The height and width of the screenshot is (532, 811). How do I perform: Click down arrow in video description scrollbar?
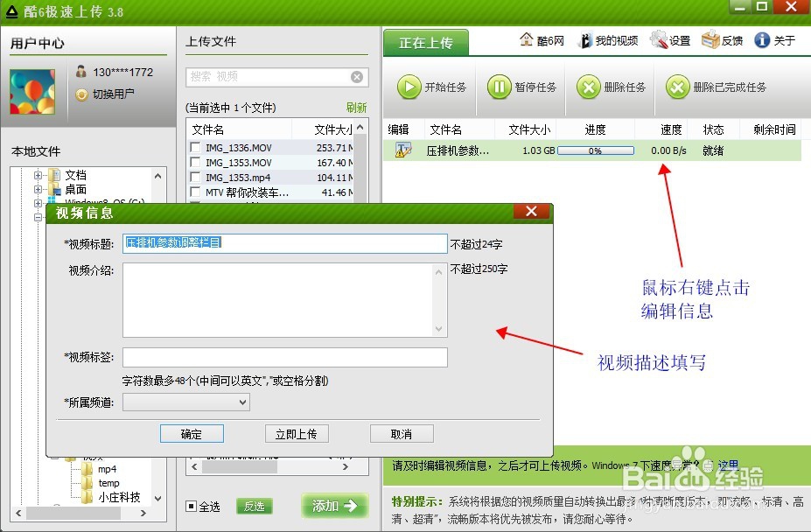438,329
